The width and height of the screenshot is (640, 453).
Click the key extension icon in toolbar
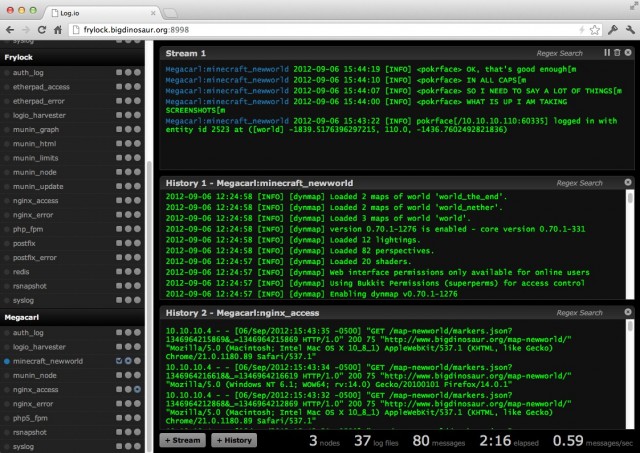coord(613,30)
